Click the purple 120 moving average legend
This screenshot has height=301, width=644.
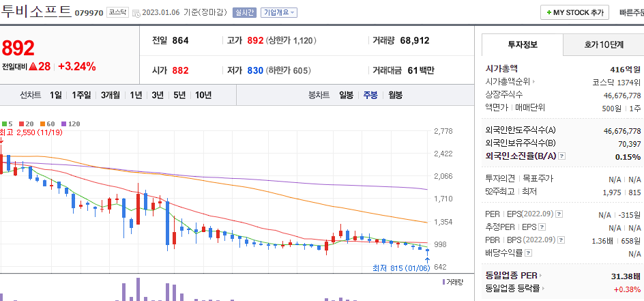point(71,124)
